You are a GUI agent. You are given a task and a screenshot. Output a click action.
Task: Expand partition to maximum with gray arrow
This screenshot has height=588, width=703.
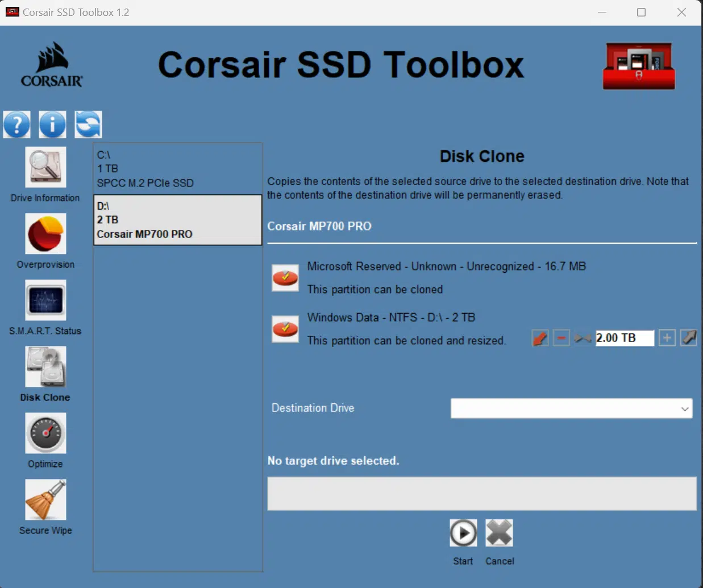pos(688,338)
